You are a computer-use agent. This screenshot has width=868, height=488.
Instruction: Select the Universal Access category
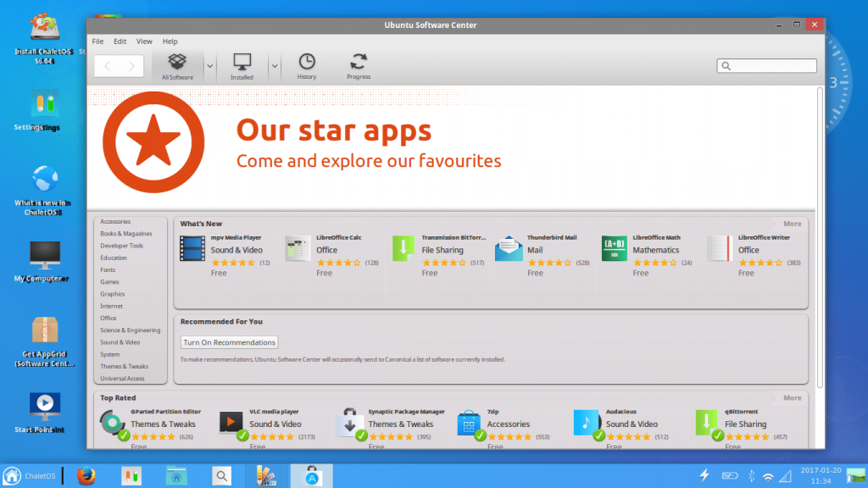point(122,379)
